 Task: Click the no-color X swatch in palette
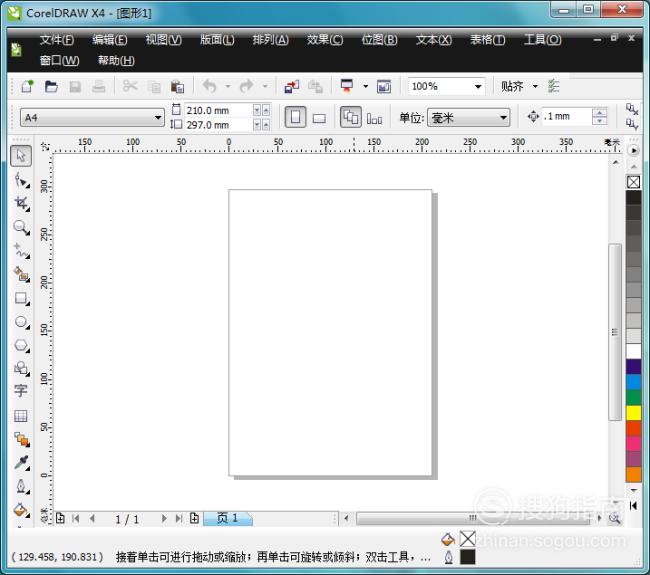633,182
